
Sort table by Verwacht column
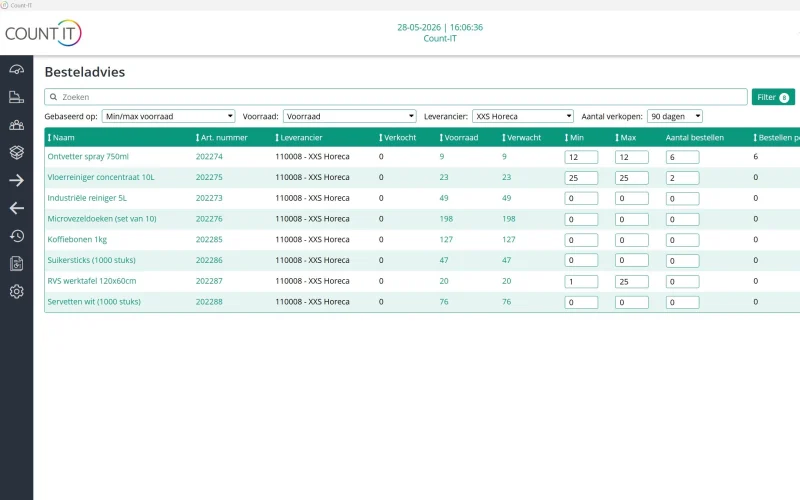point(521,138)
